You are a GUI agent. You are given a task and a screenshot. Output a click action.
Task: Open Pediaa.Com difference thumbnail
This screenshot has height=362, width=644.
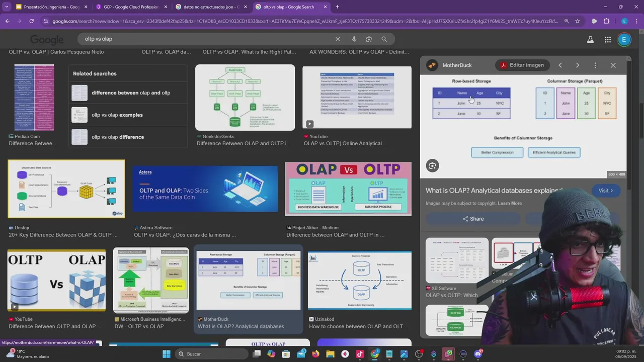[34, 98]
